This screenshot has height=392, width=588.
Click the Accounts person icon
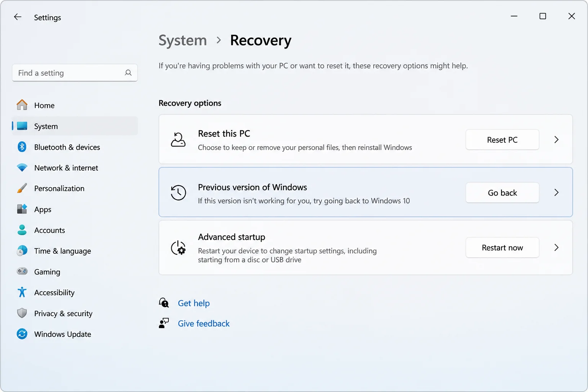tap(22, 230)
